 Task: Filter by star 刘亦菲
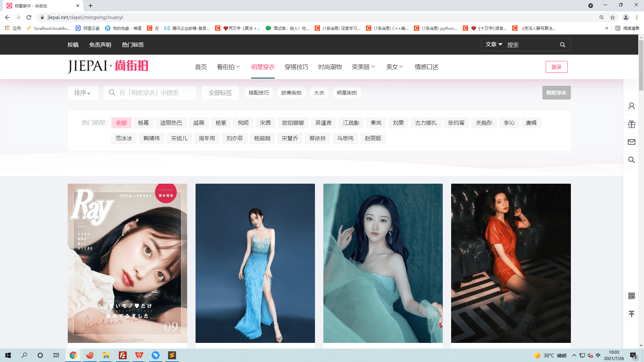click(x=234, y=138)
